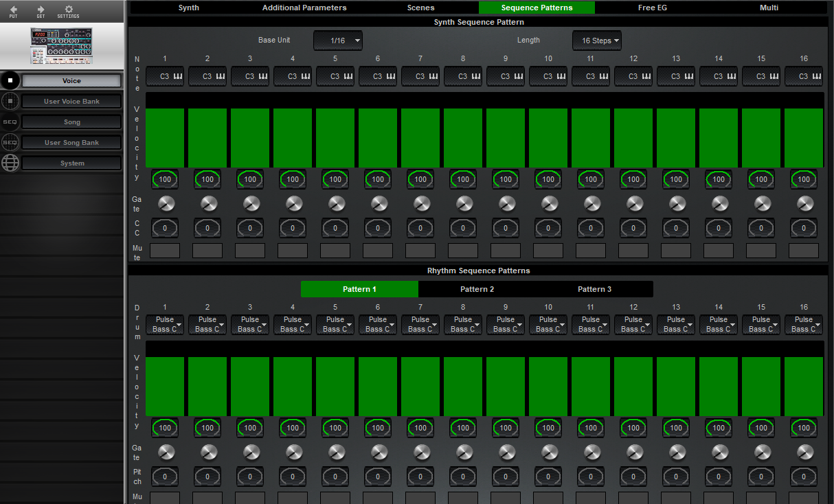Click the globe icon next to System

[10, 163]
